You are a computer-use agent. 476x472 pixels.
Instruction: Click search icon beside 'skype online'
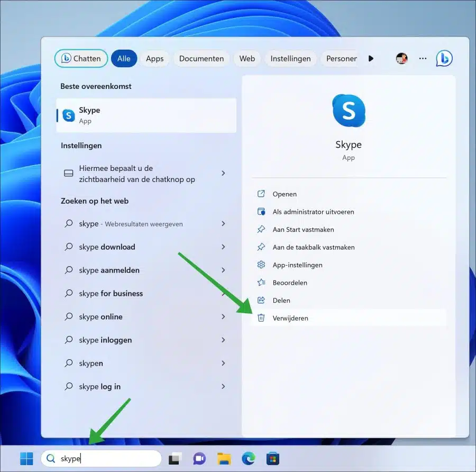(69, 316)
